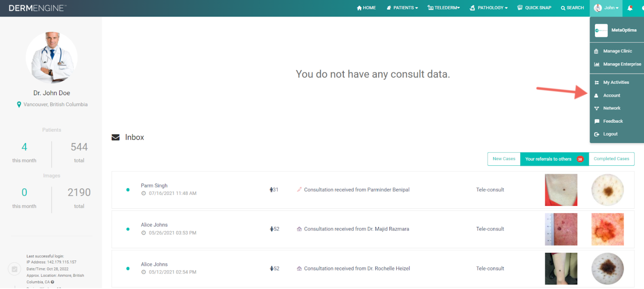Click the notification bell icon

click(630, 8)
